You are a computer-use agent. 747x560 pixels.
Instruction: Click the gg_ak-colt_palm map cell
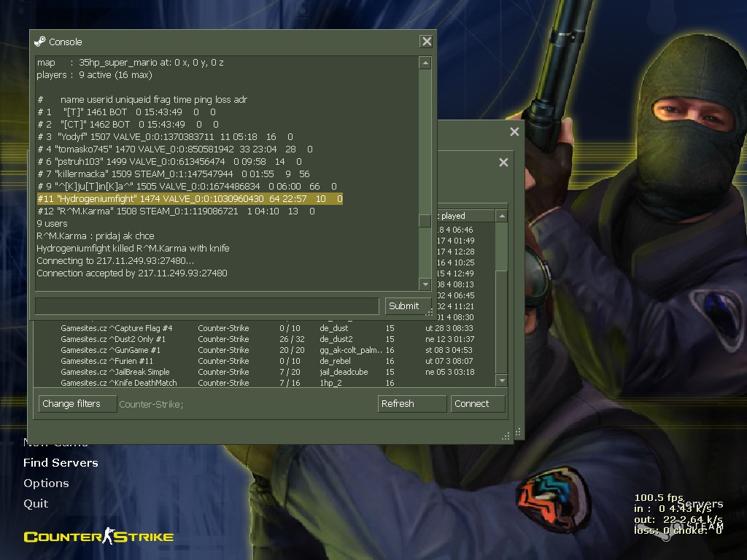click(x=351, y=350)
